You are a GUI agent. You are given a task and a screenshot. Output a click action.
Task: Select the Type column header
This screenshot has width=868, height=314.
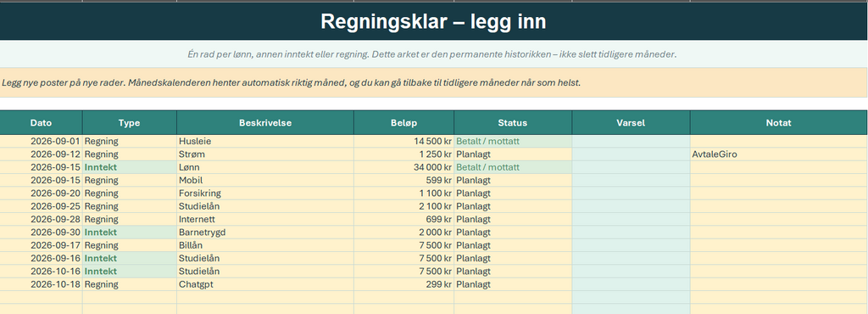coord(130,123)
